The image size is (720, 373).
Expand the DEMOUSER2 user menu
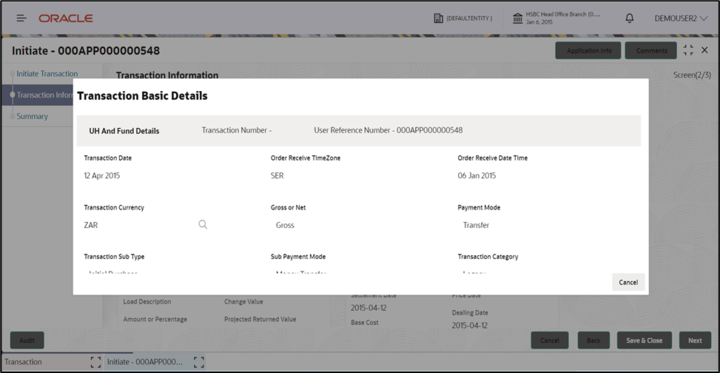(681, 18)
